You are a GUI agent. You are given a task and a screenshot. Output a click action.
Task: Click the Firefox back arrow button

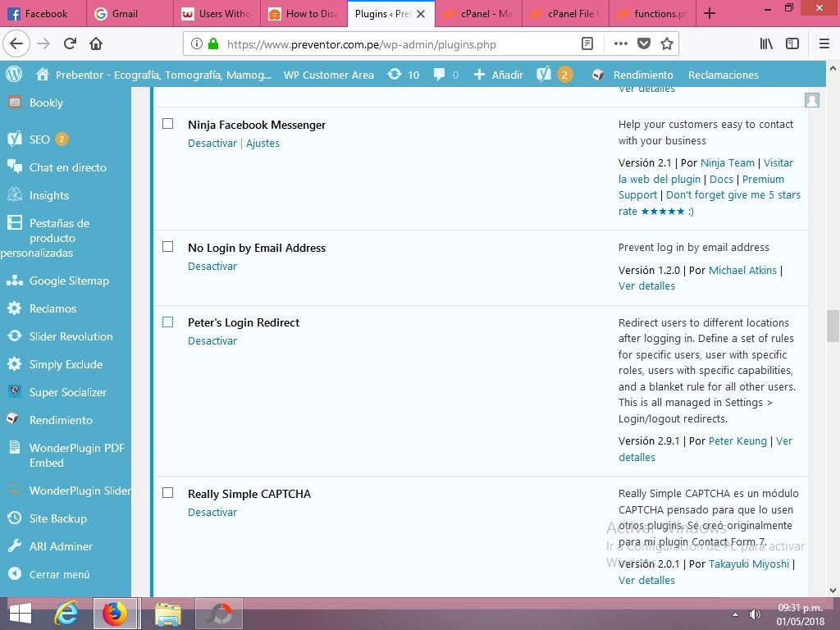[x=16, y=43]
